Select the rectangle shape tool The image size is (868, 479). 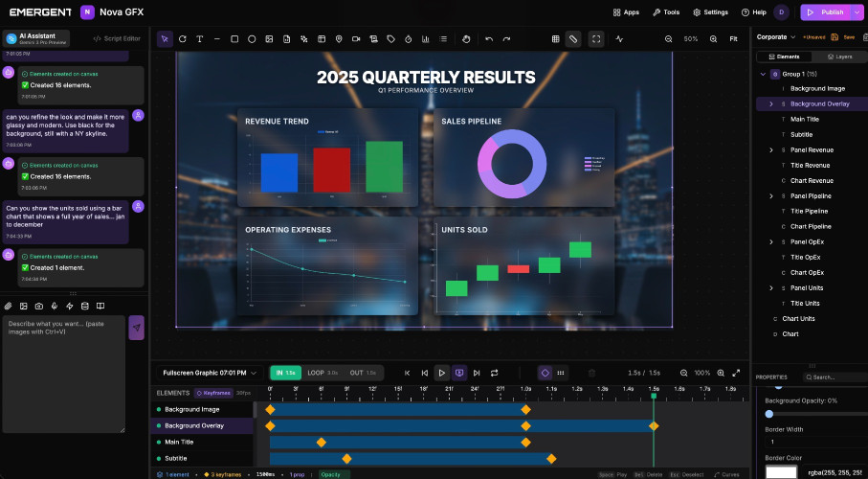tap(234, 39)
